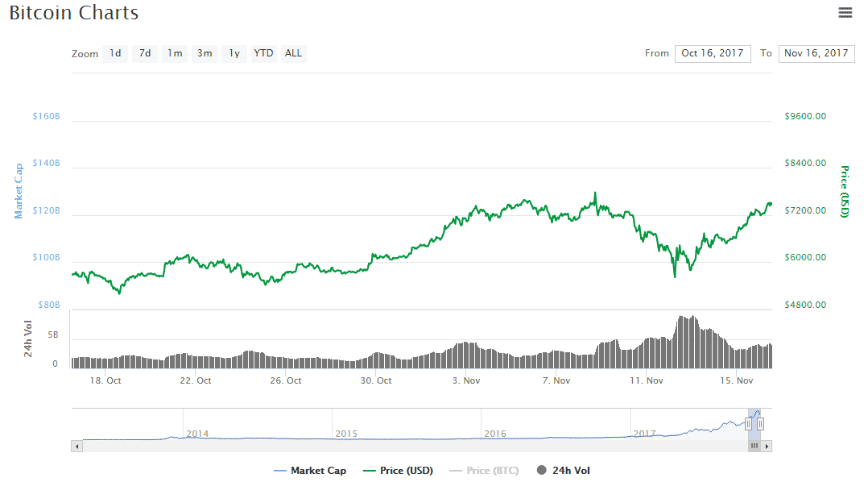
Task: Click the 30. Oct date label
Action: pyautogui.click(x=376, y=380)
